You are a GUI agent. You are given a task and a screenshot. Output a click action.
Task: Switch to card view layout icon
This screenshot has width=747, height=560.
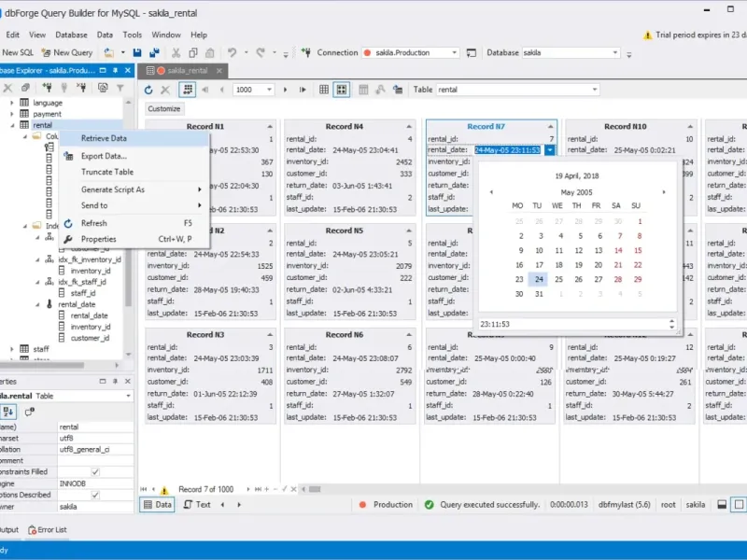tap(342, 90)
